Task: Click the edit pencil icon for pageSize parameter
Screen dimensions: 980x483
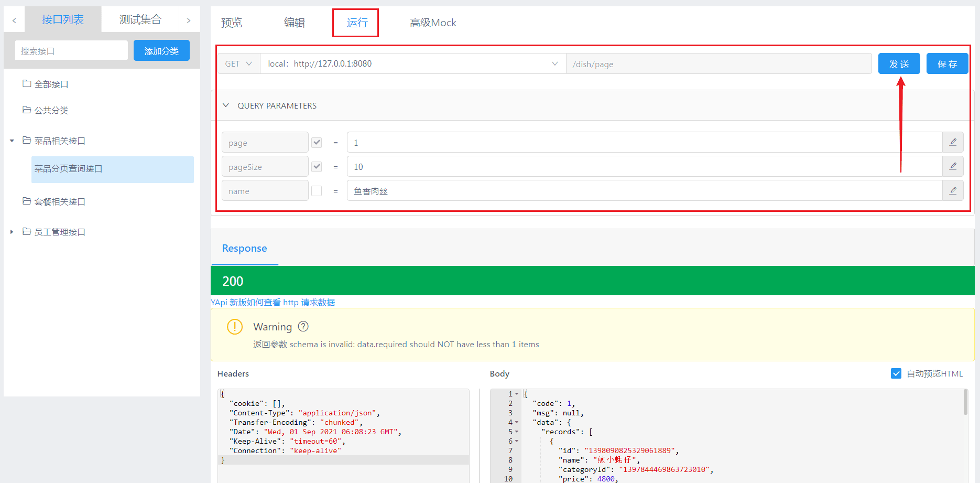Action: pyautogui.click(x=953, y=166)
